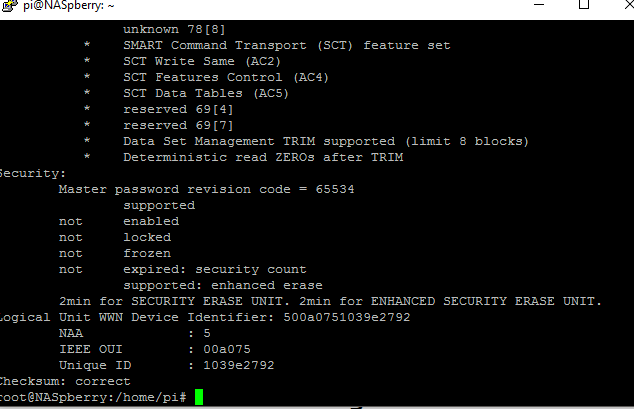This screenshot has width=634, height=409.
Task: Click the Unique ID value 1039e2792
Action: [239, 365]
